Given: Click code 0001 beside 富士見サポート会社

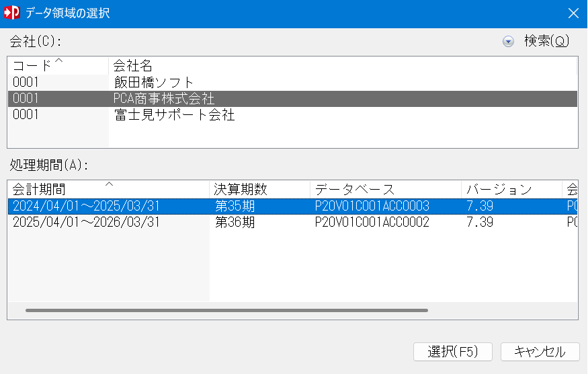Looking at the screenshot, I should 26,114.
